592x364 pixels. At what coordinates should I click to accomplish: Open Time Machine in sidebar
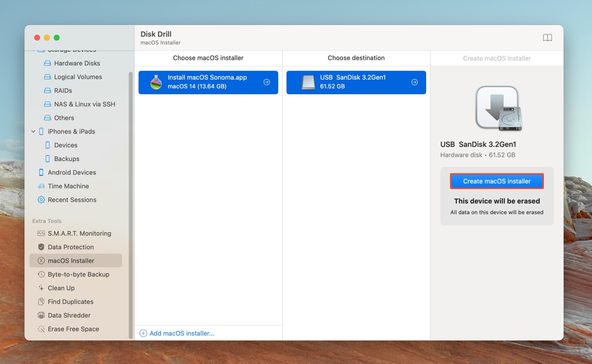[x=68, y=186]
